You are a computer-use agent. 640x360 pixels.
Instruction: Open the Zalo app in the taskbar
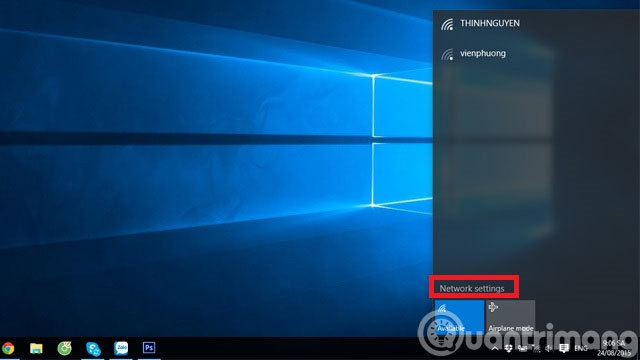pos(121,348)
